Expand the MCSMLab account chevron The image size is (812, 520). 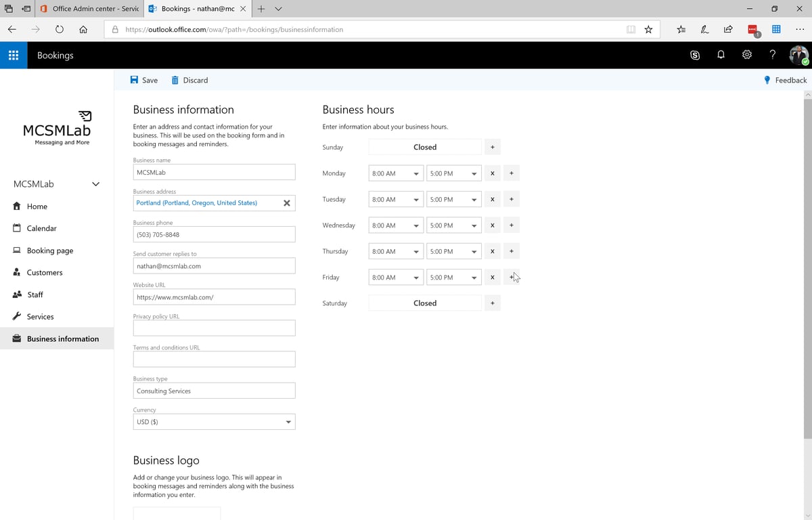tap(95, 183)
